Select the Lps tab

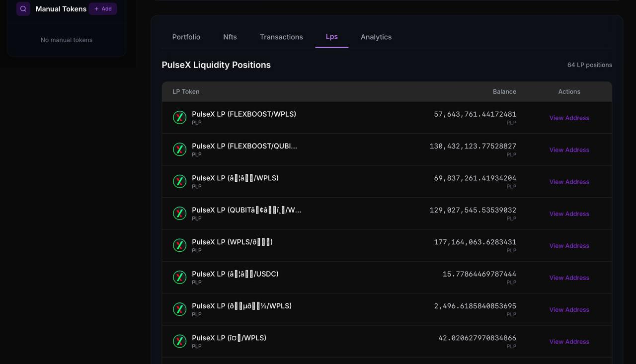coord(332,37)
